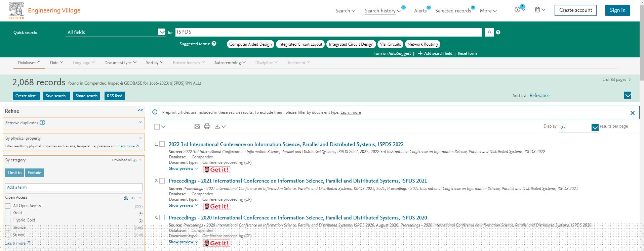
Task: Open Selected records in top navigation
Action: 453,11
